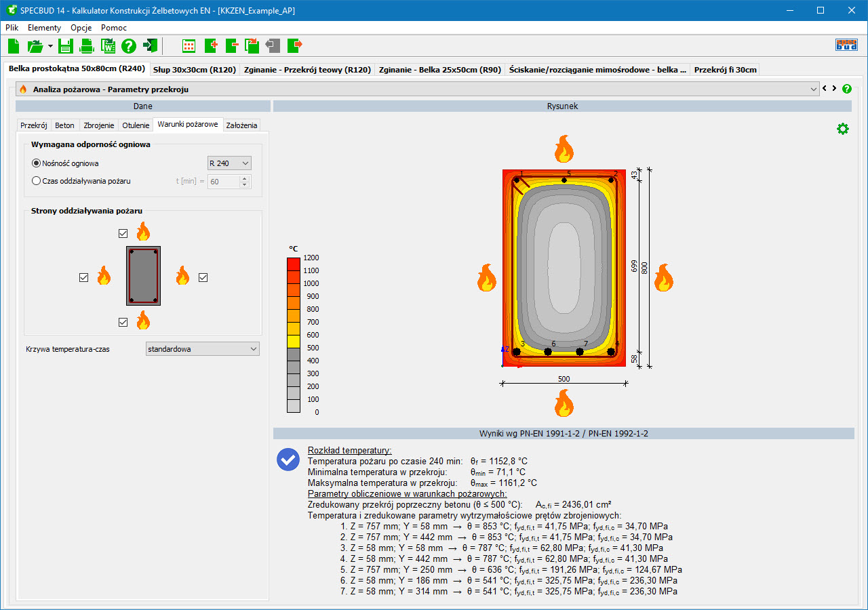Add a new element with the plus icon
Image resolution: width=868 pixels, height=610 pixels.
(x=210, y=46)
